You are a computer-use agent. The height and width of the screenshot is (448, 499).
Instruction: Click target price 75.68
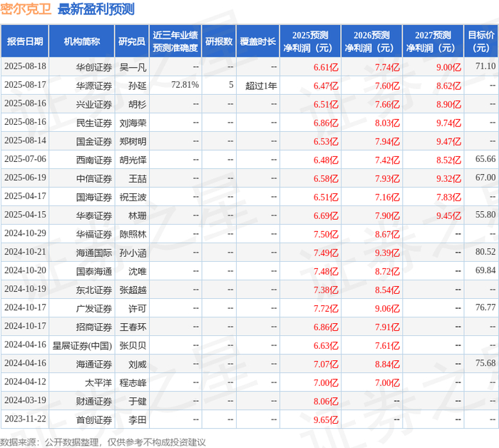[485, 363]
